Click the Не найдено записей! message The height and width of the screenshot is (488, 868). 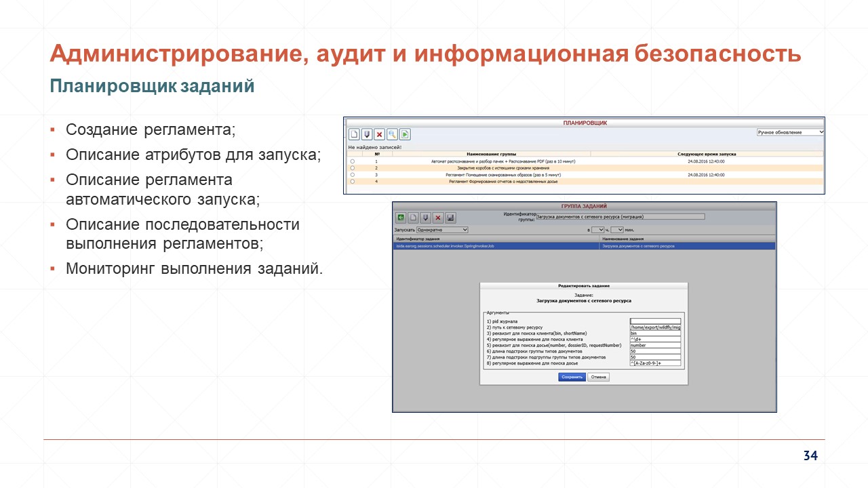[x=375, y=147]
